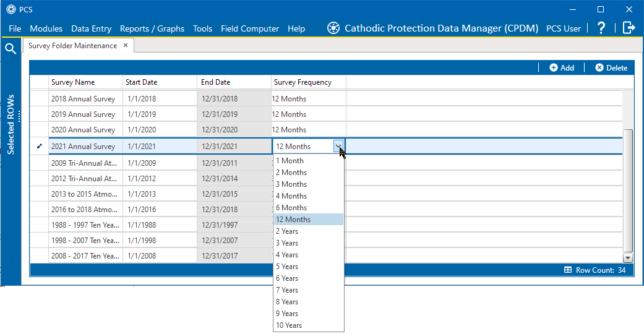This screenshot has width=644, height=334.
Task: Maximize the PCS window
Action: coord(601,9)
